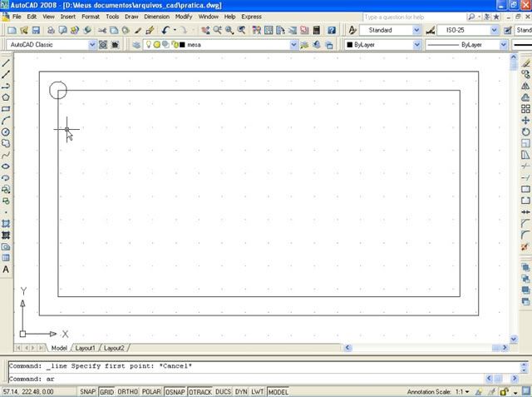
Task: Open the Dimension menu
Action: (x=156, y=17)
